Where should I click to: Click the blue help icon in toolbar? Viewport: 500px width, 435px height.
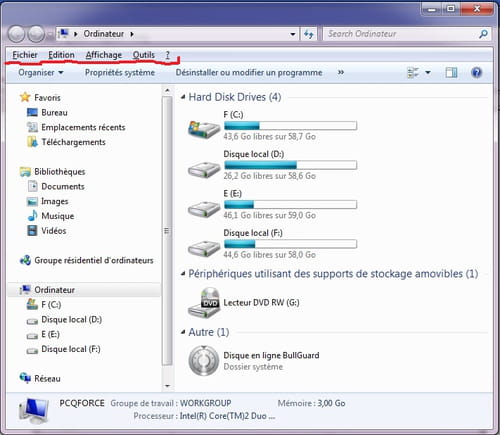[477, 72]
